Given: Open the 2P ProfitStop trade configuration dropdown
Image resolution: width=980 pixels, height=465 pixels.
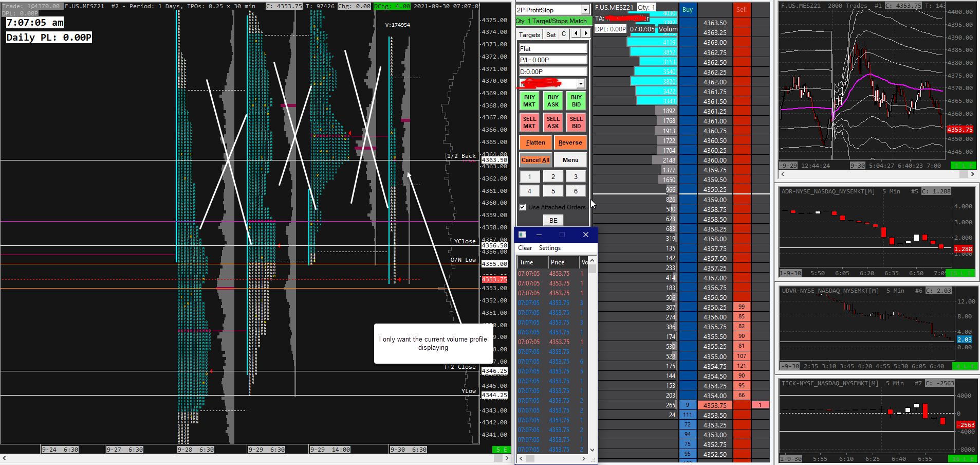Looking at the screenshot, I should click(585, 10).
